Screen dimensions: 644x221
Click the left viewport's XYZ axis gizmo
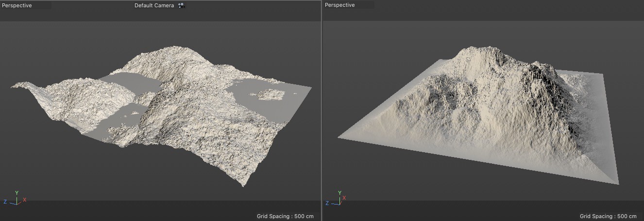click(16, 198)
